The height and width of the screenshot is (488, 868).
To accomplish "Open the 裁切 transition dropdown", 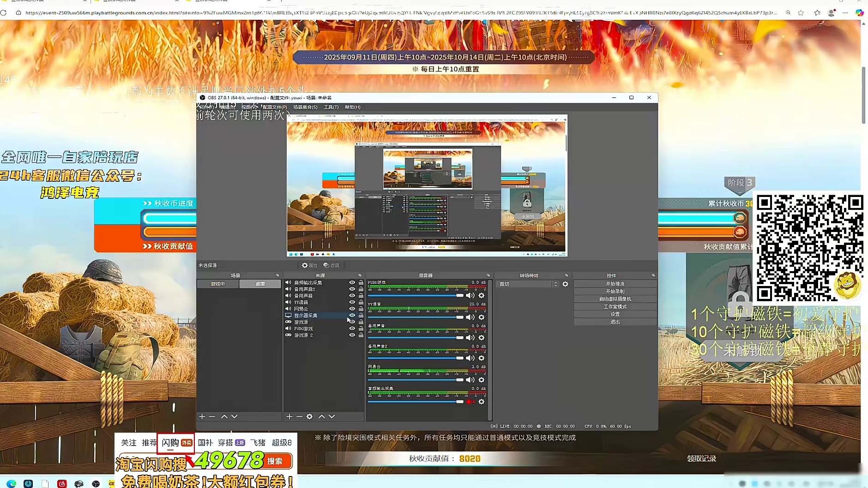I will click(528, 284).
